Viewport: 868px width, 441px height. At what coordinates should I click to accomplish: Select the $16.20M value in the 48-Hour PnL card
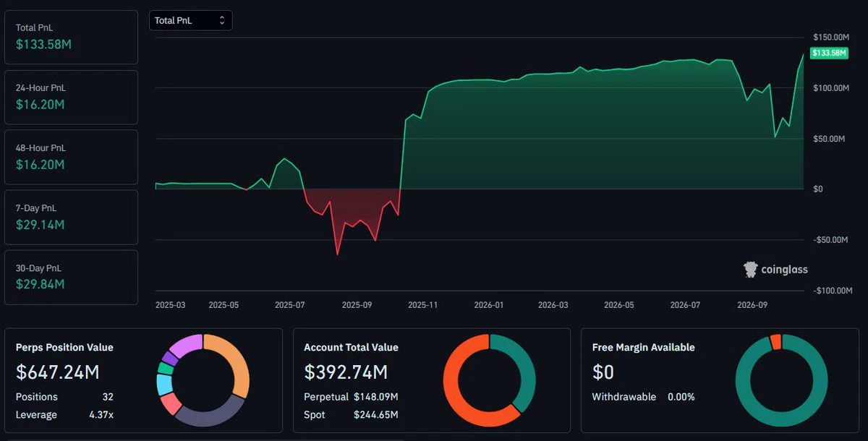coord(41,164)
